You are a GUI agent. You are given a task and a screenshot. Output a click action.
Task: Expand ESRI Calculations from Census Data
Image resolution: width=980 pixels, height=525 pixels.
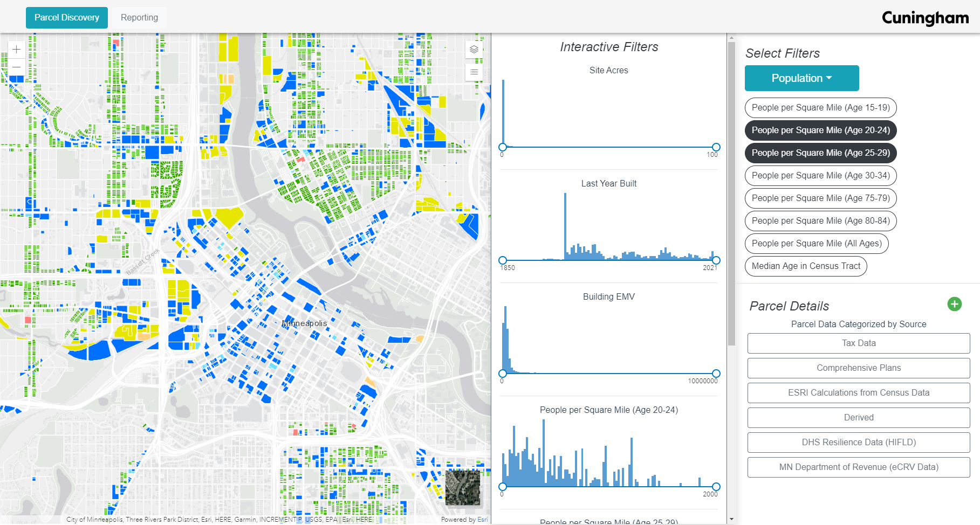[859, 393]
